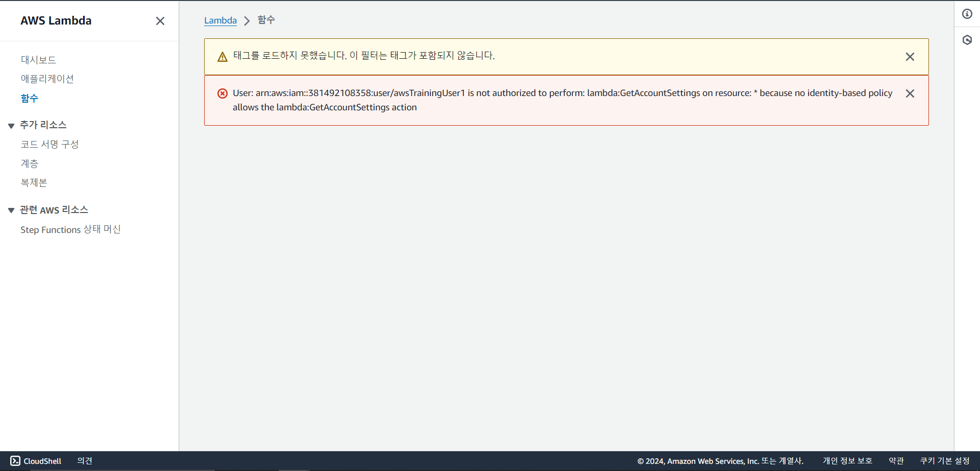Viewport: 980px width, 471px height.
Task: Dismiss the tag loading warning banner
Action: coord(910,57)
